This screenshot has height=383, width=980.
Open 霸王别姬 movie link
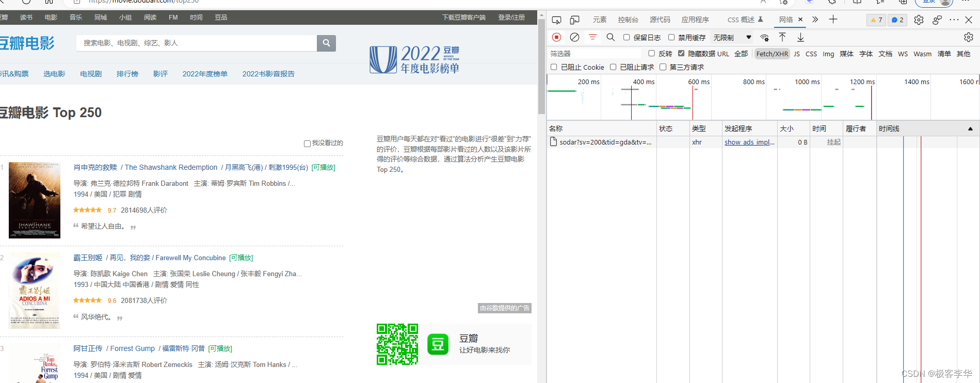[x=88, y=258]
